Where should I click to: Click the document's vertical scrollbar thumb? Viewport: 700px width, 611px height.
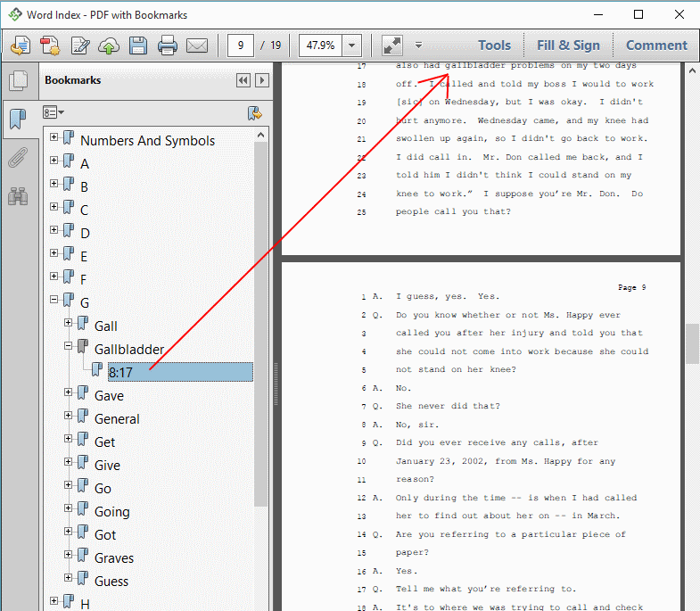pyautogui.click(x=692, y=343)
